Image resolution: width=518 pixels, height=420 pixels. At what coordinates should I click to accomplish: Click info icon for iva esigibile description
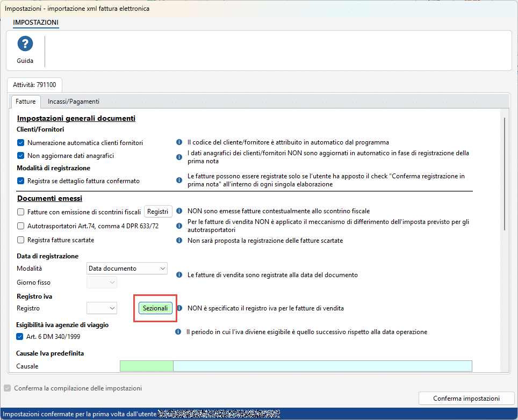178,331
